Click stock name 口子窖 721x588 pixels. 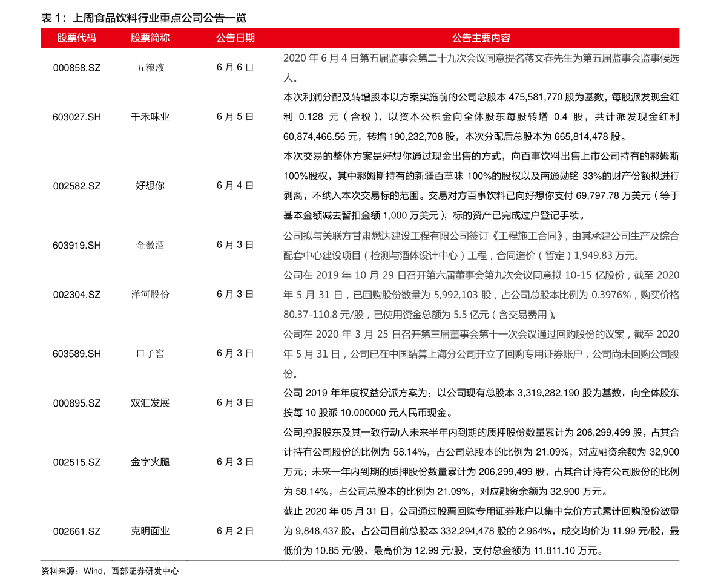point(150,354)
